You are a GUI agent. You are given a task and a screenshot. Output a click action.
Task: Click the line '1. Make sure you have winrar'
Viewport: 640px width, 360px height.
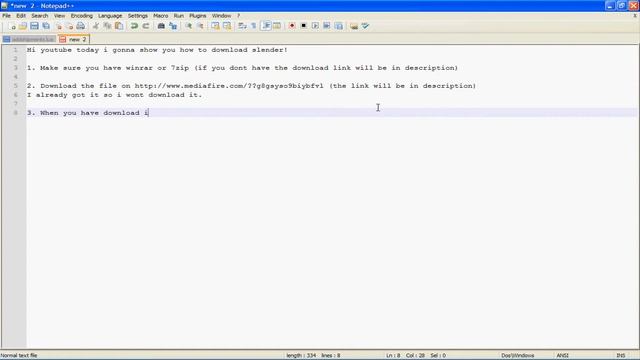(x=242, y=68)
